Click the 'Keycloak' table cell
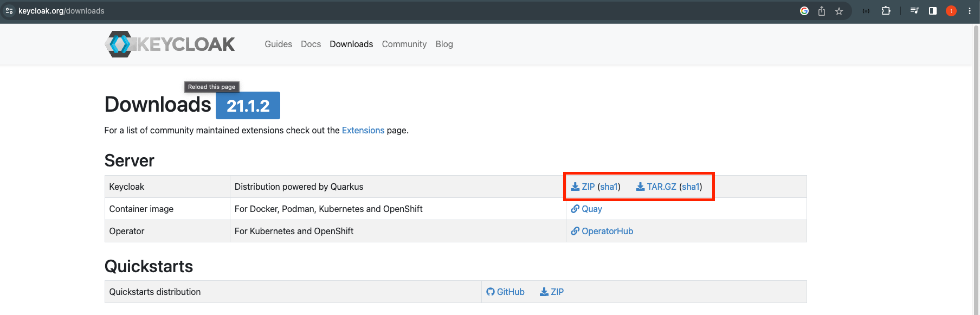Viewport: 980px width, 315px height. [x=167, y=187]
